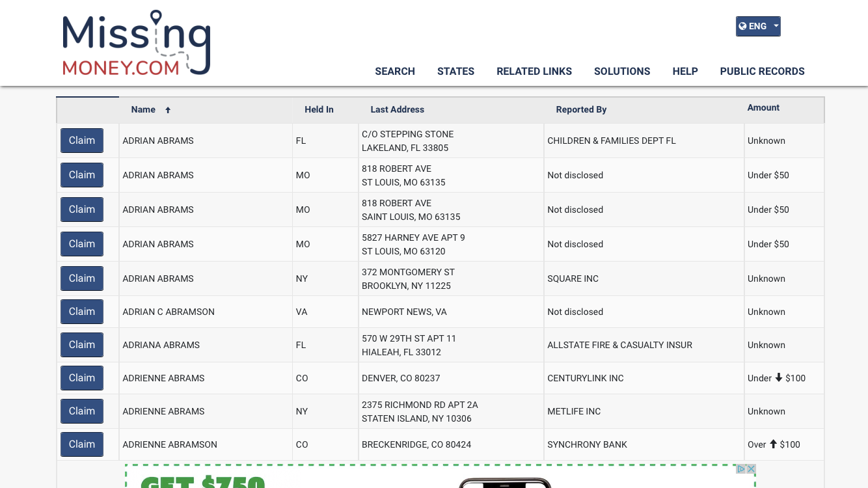Claim the Adrienne Abrams Staten Island property
The image size is (868, 488).
[x=82, y=411]
